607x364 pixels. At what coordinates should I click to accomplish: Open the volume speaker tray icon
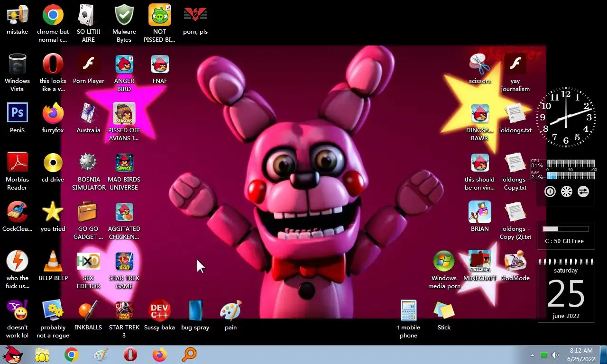pos(555,355)
